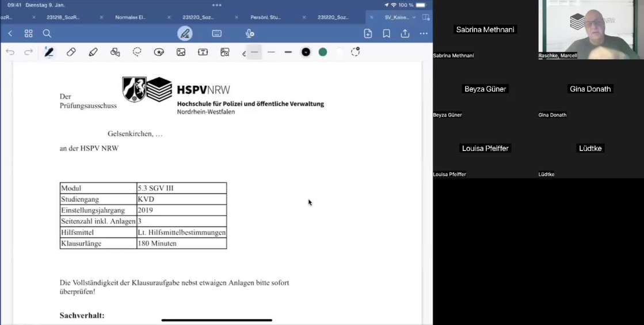The height and width of the screenshot is (325, 644).
Task: Expand the SV_Kaise tab dropdown chevron
Action: coord(414,17)
